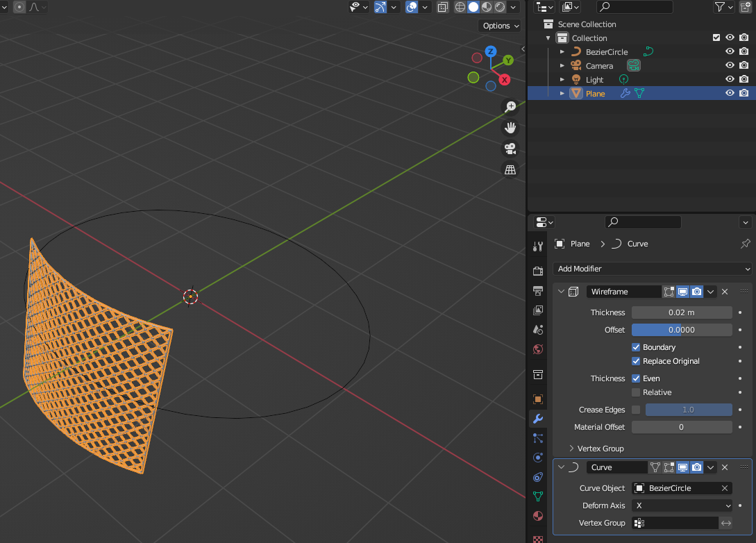Uncheck the Replace Original checkbox
The height and width of the screenshot is (543, 756).
[x=636, y=361]
